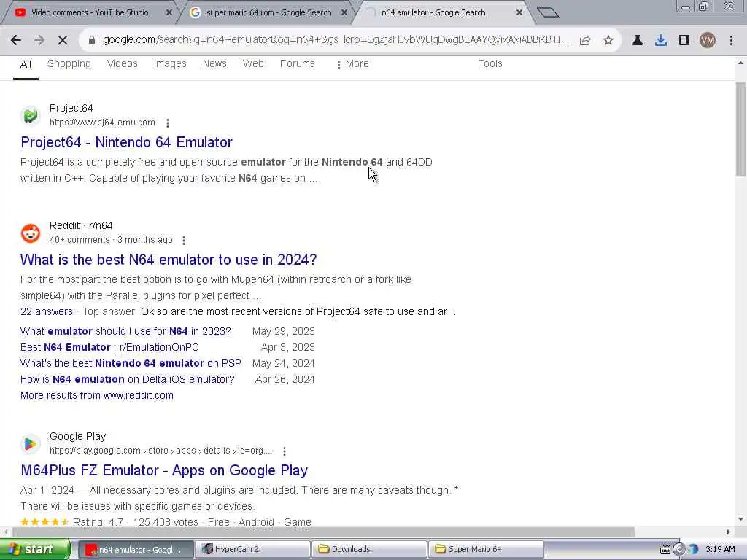The width and height of the screenshot is (747, 560).
Task: Close the super mario 64 rom tab
Action: click(344, 13)
